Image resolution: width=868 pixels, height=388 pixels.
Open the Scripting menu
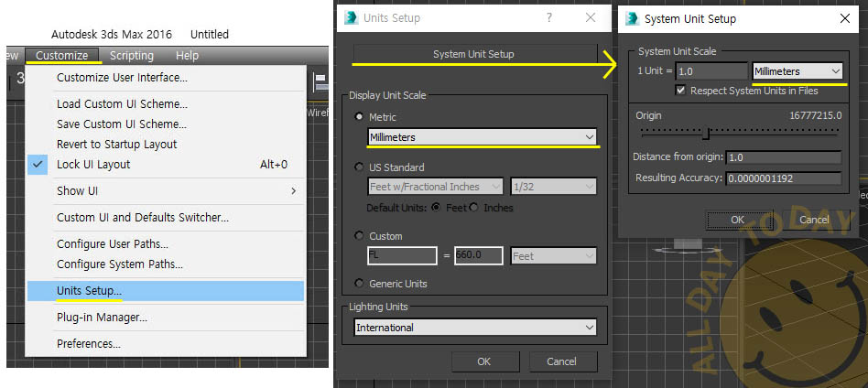coord(132,55)
